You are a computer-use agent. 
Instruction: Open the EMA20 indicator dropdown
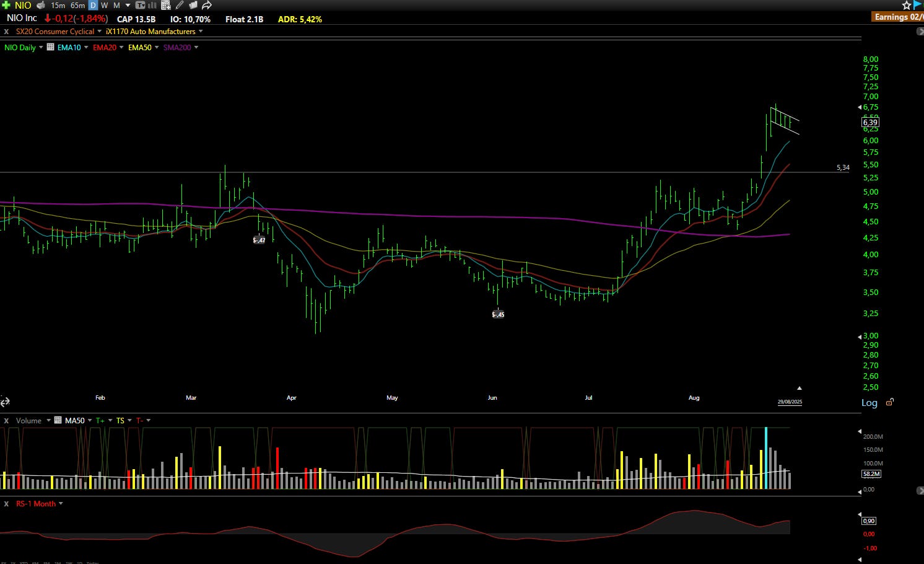(121, 47)
